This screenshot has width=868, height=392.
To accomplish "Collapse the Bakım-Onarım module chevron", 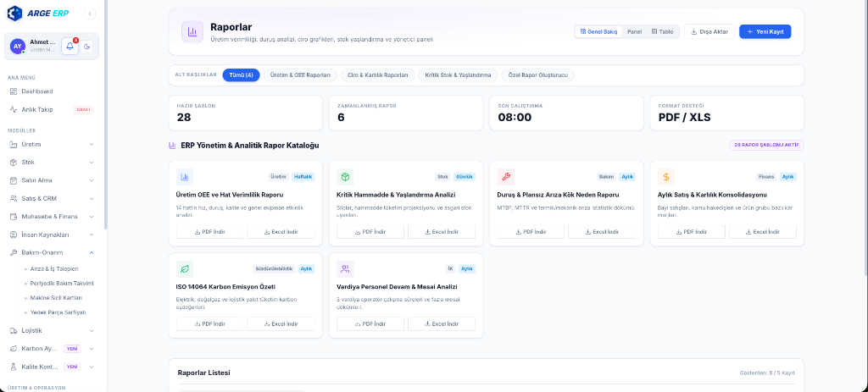I will click(x=92, y=252).
